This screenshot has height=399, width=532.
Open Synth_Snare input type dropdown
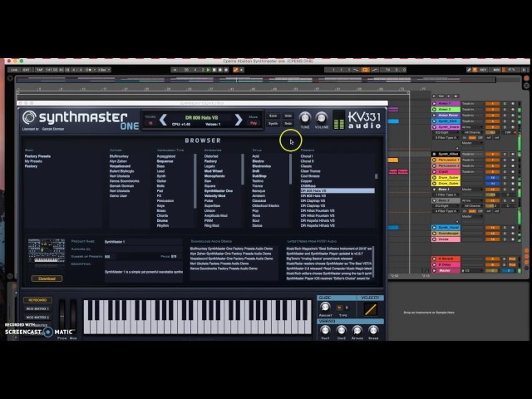tap(472, 127)
